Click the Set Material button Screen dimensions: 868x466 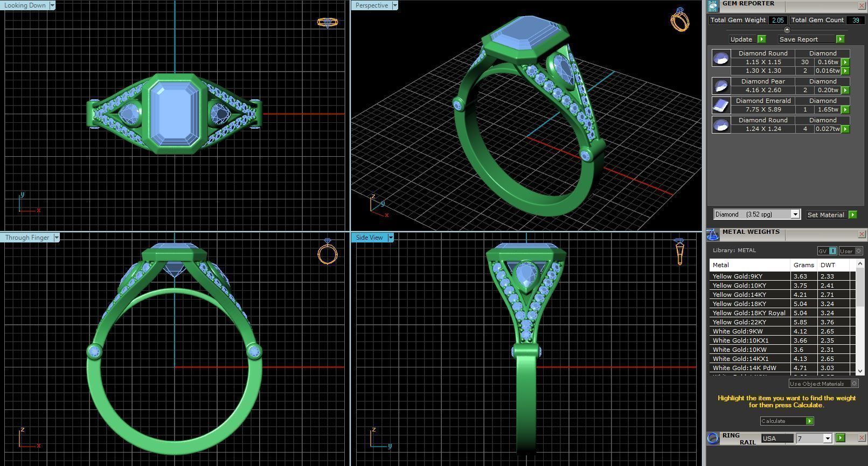click(826, 214)
